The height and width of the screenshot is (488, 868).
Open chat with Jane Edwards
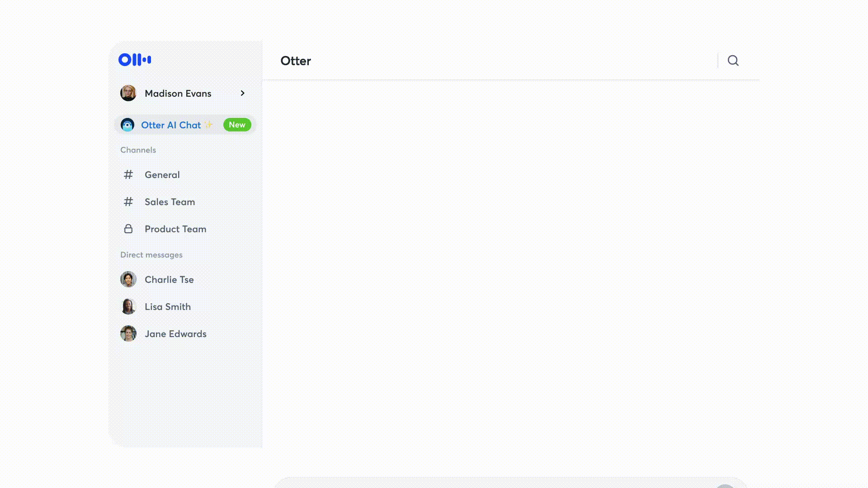175,333
